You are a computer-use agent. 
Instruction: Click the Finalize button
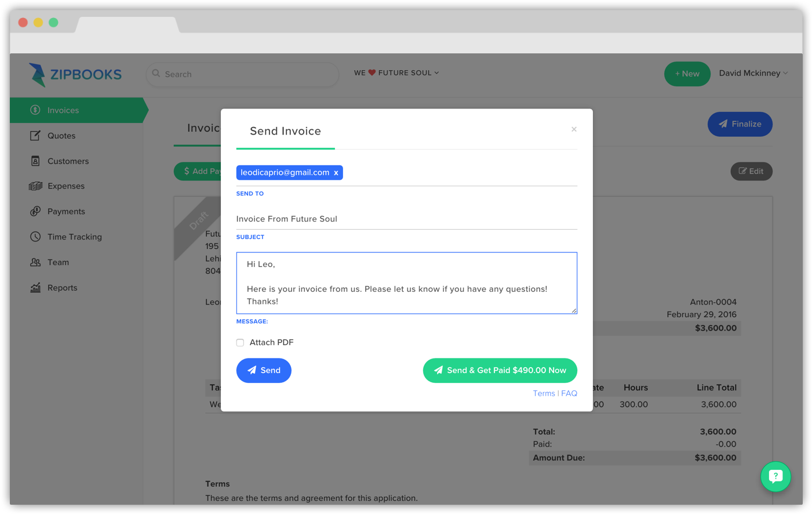[x=740, y=124]
